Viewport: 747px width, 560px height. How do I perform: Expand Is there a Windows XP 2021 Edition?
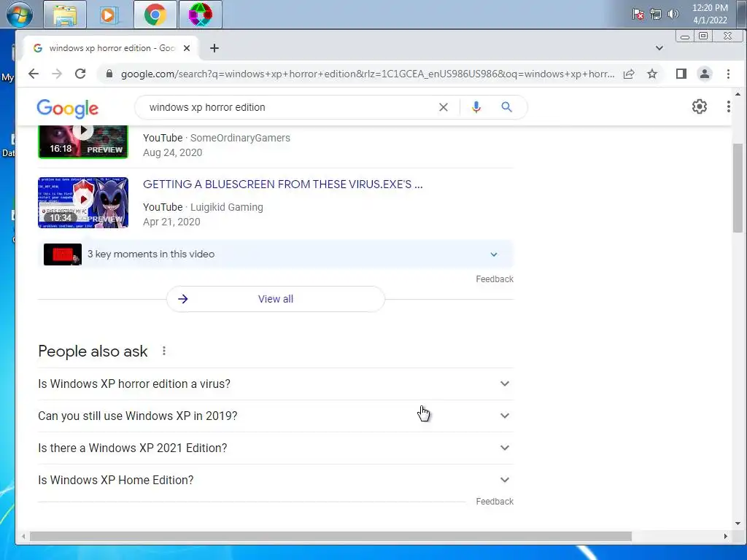pyautogui.click(x=275, y=448)
